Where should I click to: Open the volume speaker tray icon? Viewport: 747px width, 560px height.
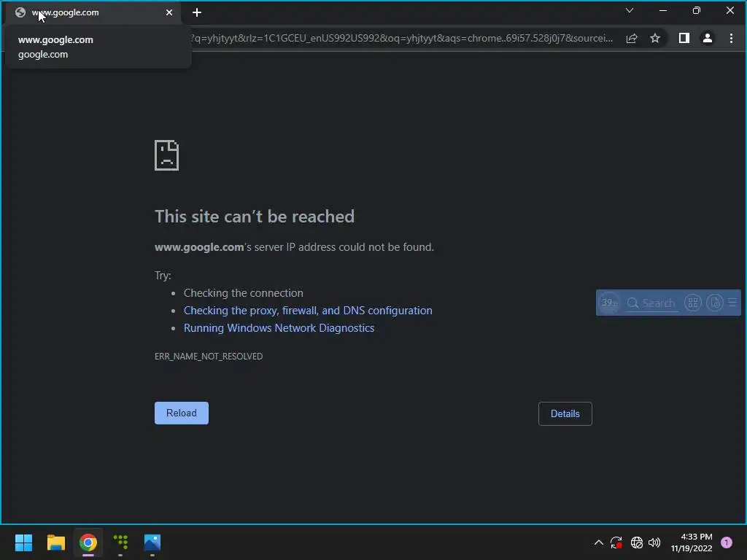[654, 542]
